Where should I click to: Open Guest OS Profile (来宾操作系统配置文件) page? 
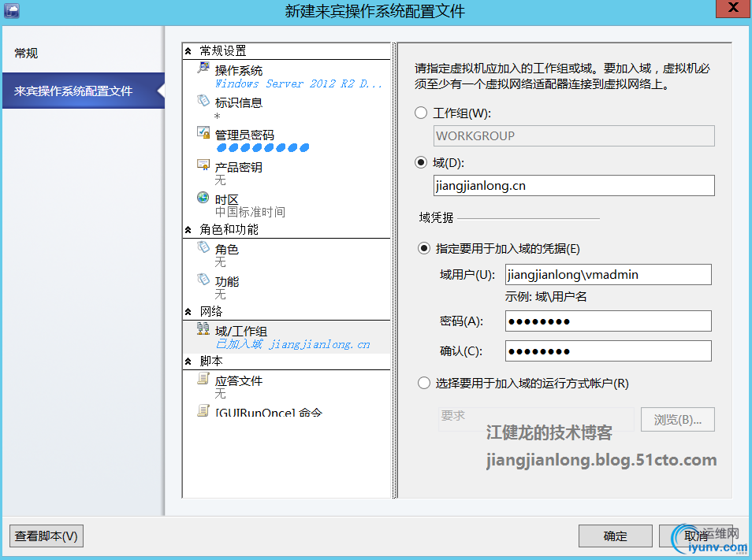tap(84, 91)
